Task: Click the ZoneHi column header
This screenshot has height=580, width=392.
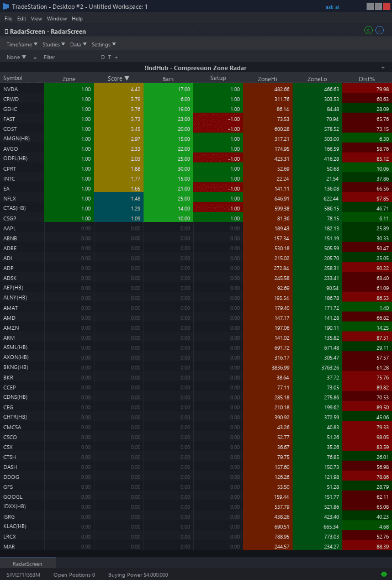Action: 267,79
